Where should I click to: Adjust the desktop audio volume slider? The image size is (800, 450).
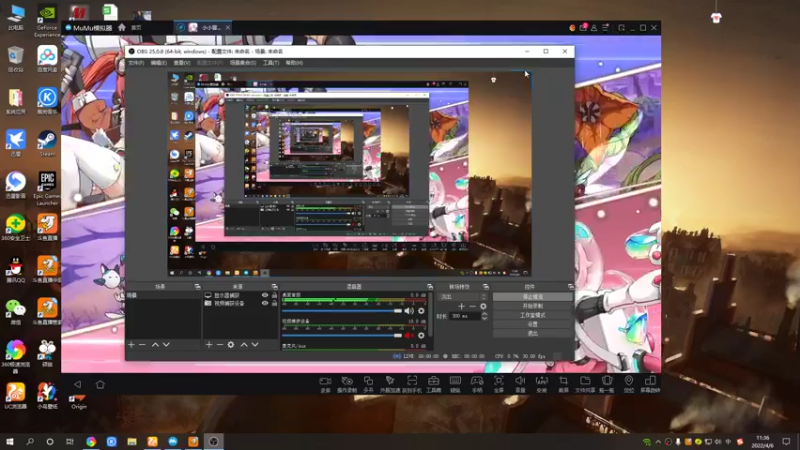click(x=342, y=311)
